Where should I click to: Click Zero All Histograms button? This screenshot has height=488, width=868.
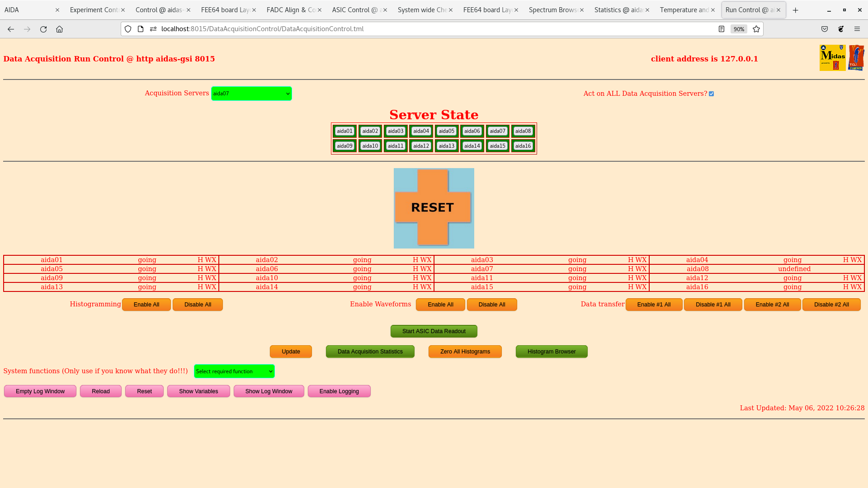[465, 352]
